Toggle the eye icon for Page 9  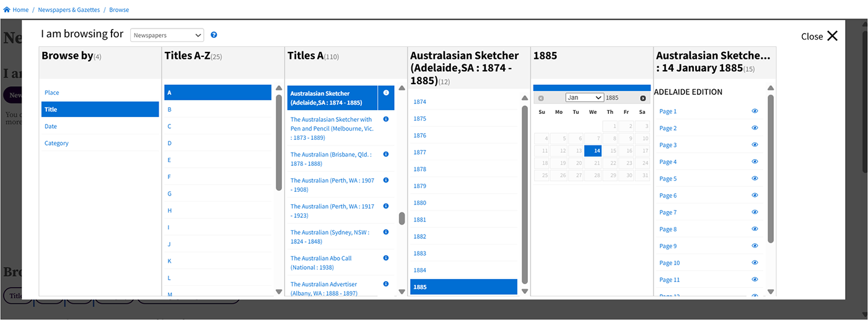pyautogui.click(x=755, y=246)
